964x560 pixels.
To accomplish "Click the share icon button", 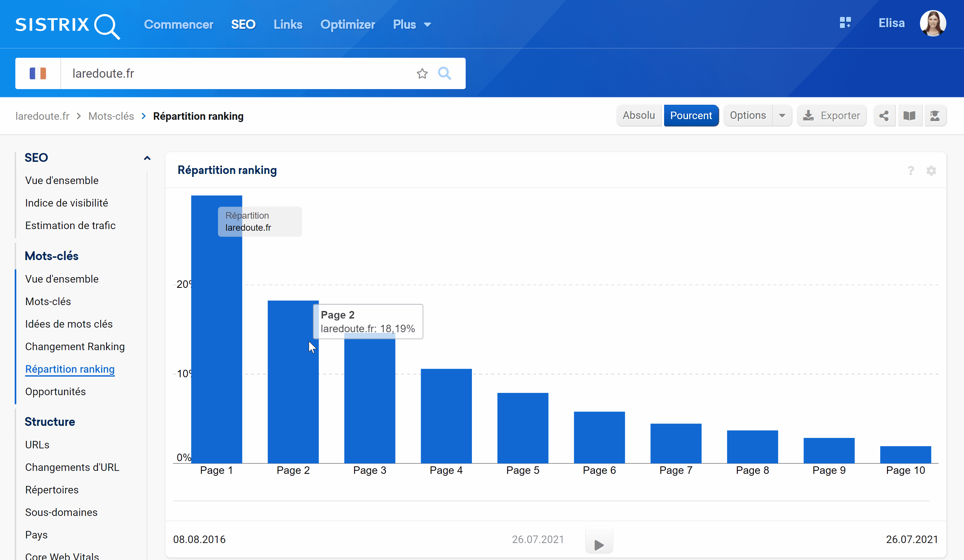I will 884,116.
